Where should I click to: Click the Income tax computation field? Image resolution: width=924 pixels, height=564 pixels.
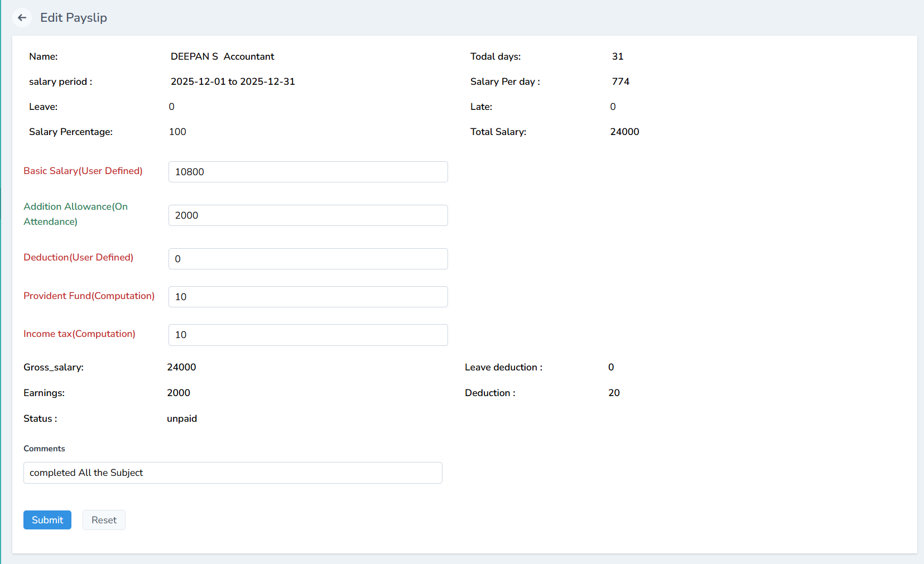(x=307, y=335)
